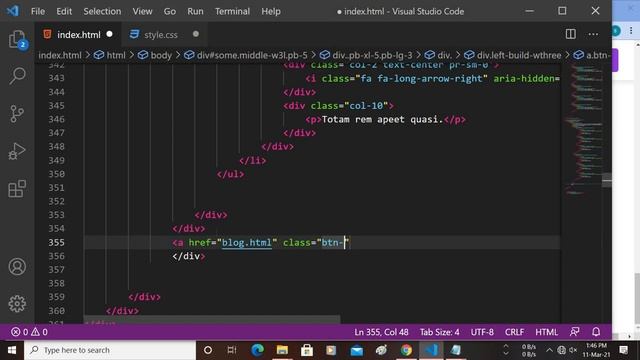The height and width of the screenshot is (360, 640).
Task: Open the Edit menu
Action: [x=64, y=11]
